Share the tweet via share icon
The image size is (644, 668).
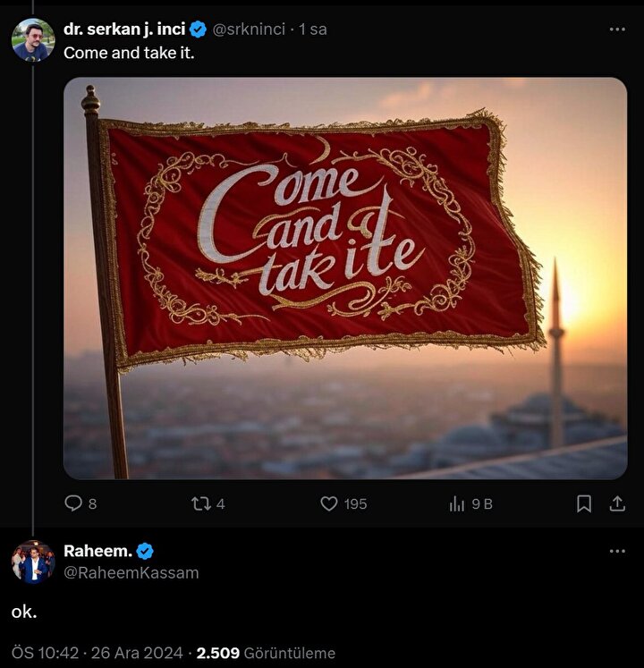click(617, 503)
